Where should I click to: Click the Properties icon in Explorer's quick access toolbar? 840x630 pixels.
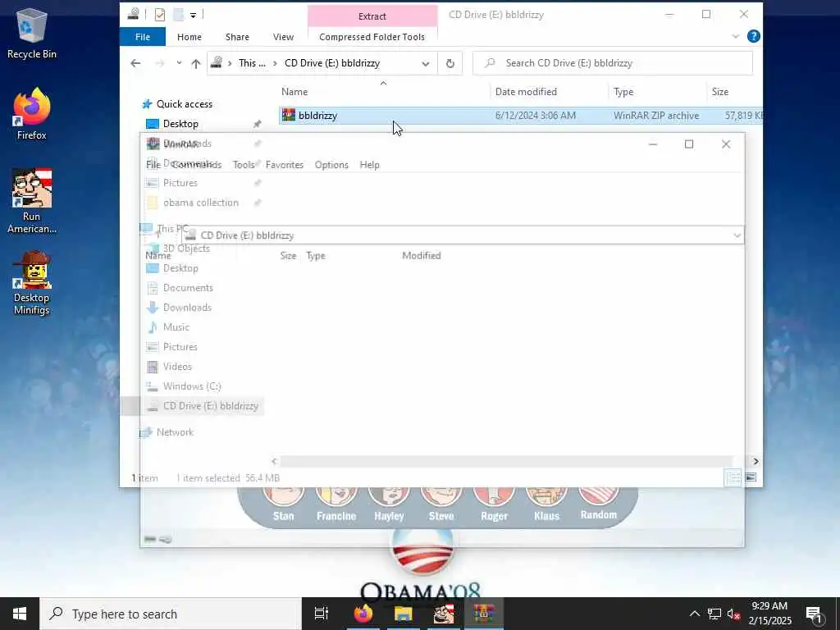coord(160,15)
